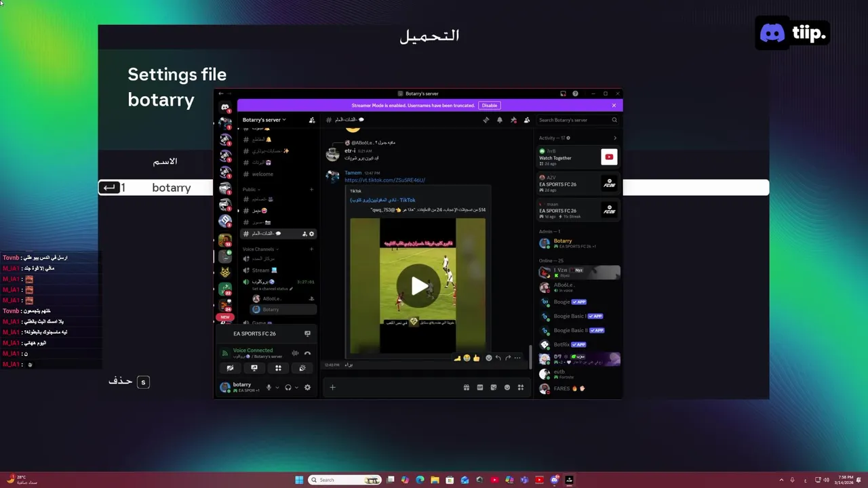Image resolution: width=868 pixels, height=488 pixels.
Task: Open pinned messages icon in header
Action: (513, 120)
